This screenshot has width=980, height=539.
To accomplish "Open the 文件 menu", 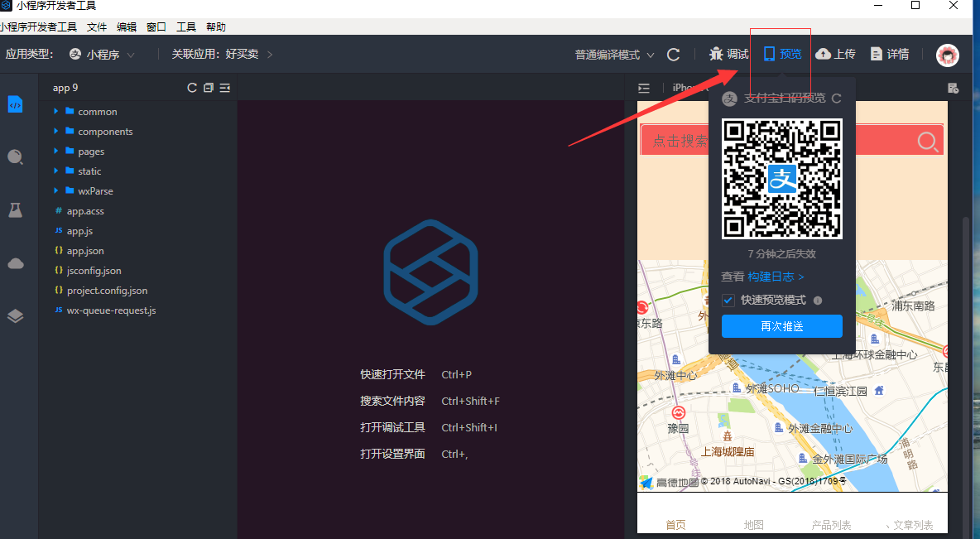I will tap(97, 26).
